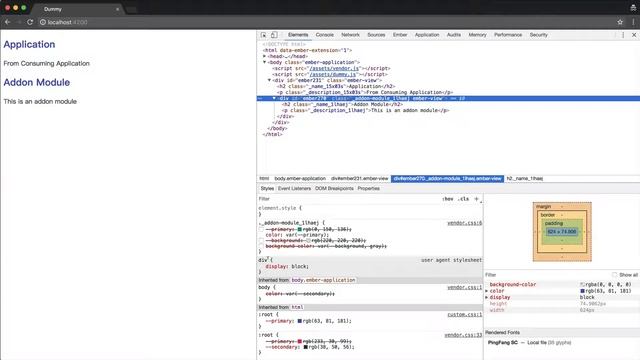Viewport: 640px width, 360px height.
Task: Switch to the Network tab
Action: click(350, 35)
